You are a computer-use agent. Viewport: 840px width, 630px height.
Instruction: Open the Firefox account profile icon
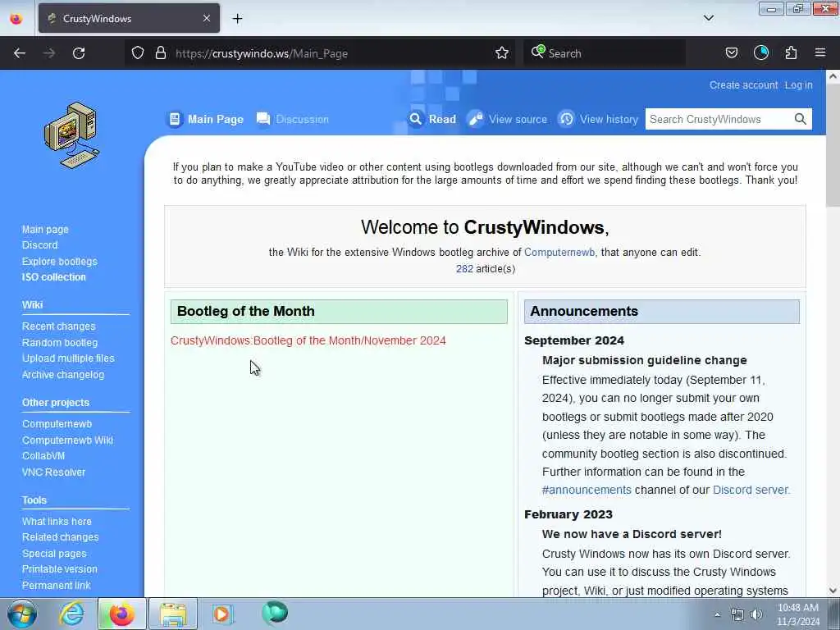(761, 53)
